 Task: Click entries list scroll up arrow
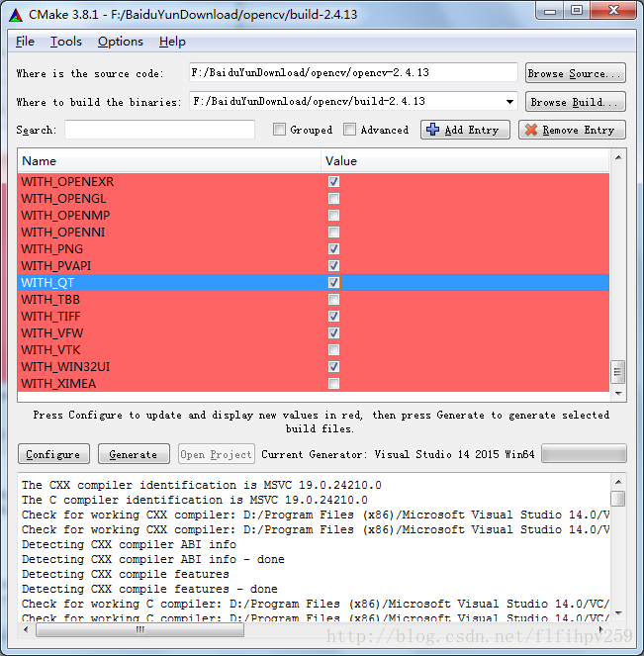click(618, 157)
